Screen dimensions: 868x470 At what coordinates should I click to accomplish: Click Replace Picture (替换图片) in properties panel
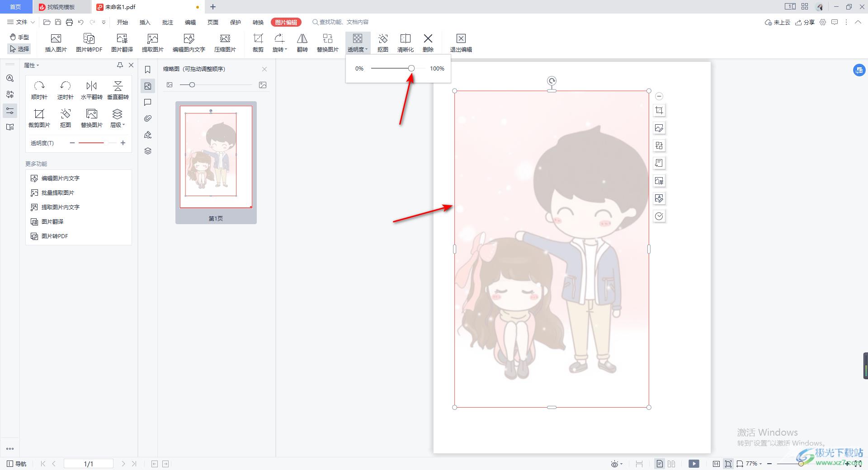[x=92, y=118]
